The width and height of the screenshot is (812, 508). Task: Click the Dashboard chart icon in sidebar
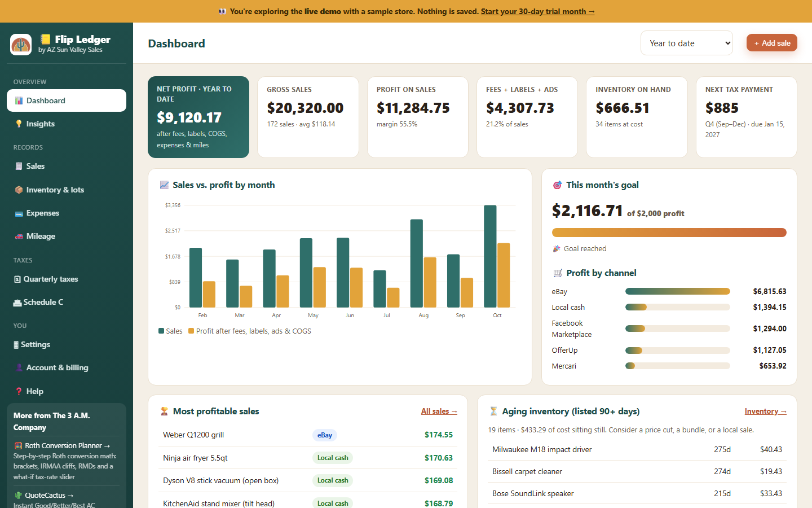click(x=19, y=100)
